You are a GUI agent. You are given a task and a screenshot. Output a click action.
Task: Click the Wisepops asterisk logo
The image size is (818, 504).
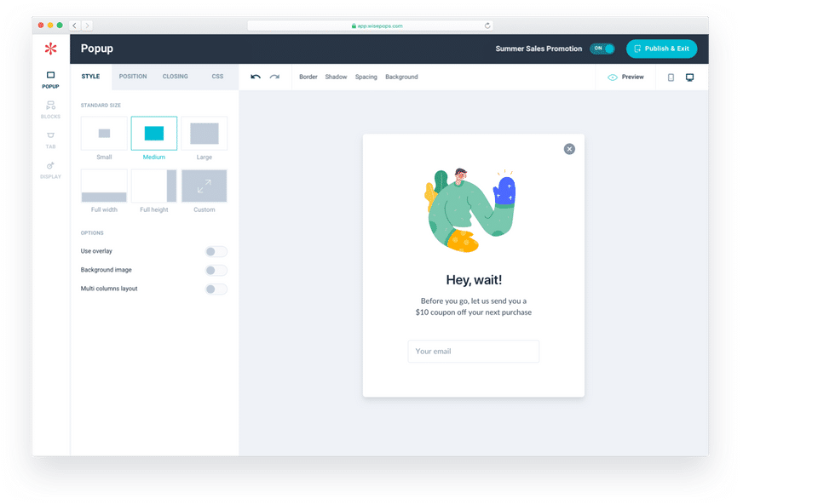click(50, 49)
